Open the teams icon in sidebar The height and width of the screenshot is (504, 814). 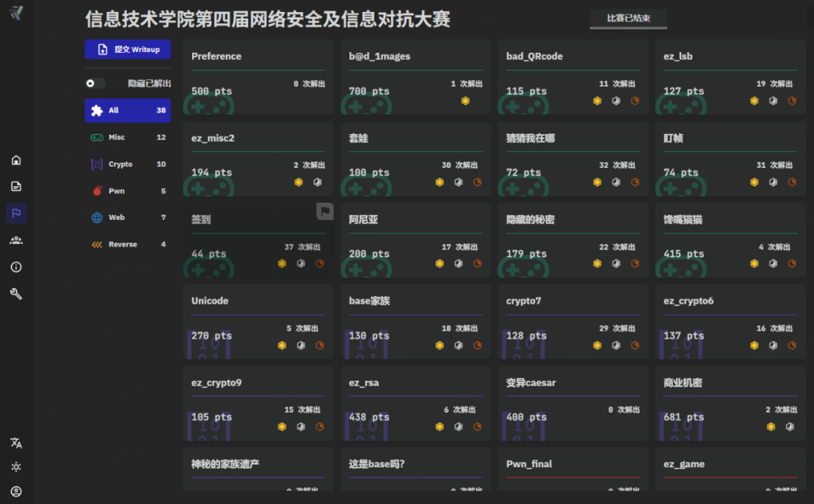16,240
